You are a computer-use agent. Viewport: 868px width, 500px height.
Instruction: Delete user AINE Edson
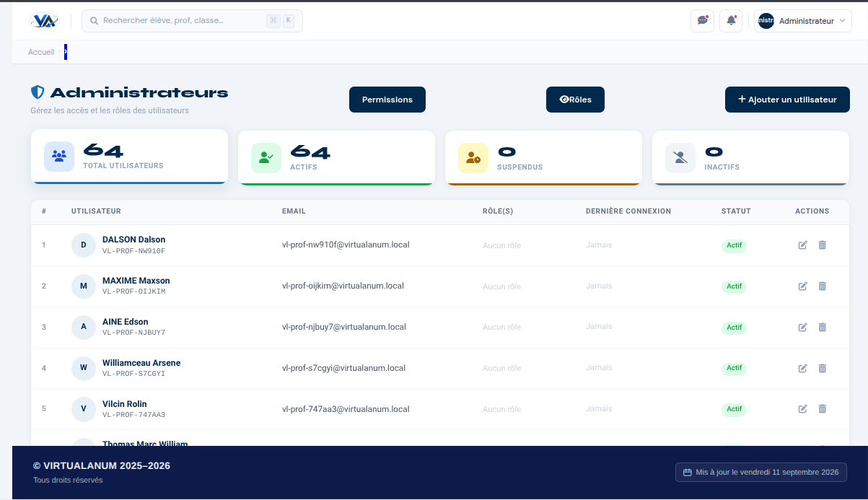822,328
